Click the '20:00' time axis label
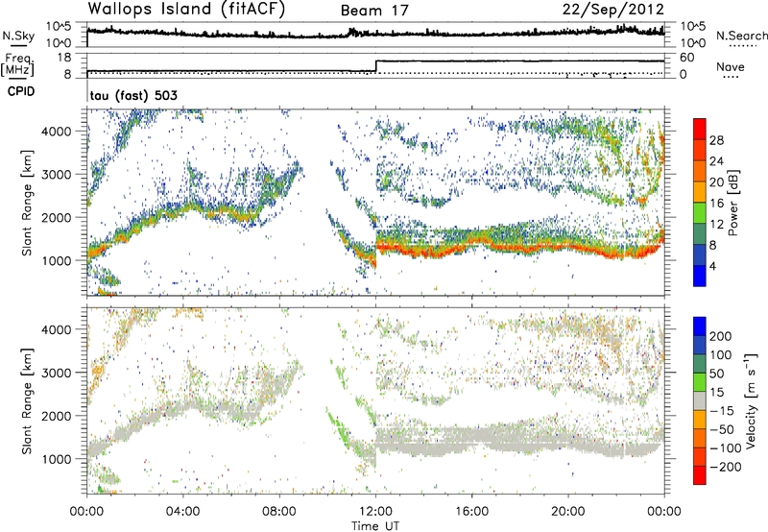 pyautogui.click(x=568, y=512)
